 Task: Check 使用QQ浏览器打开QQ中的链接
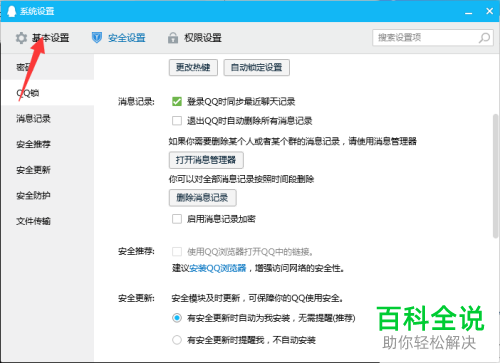tap(177, 251)
